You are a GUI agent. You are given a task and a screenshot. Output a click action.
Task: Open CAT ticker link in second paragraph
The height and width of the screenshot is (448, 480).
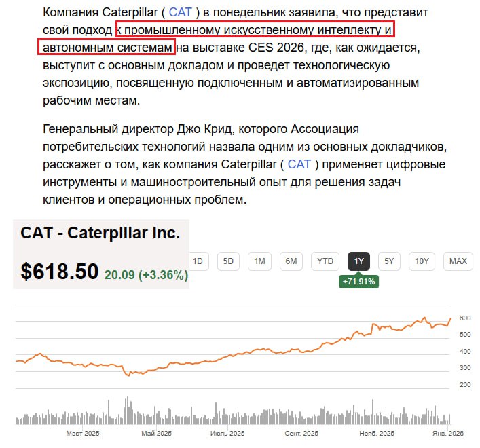click(x=299, y=164)
